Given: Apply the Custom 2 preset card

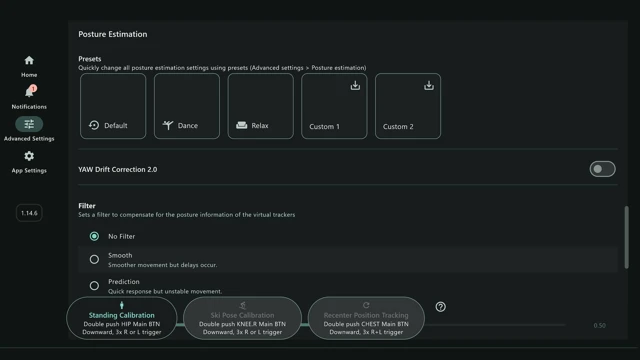Looking at the screenshot, I should click(408, 106).
